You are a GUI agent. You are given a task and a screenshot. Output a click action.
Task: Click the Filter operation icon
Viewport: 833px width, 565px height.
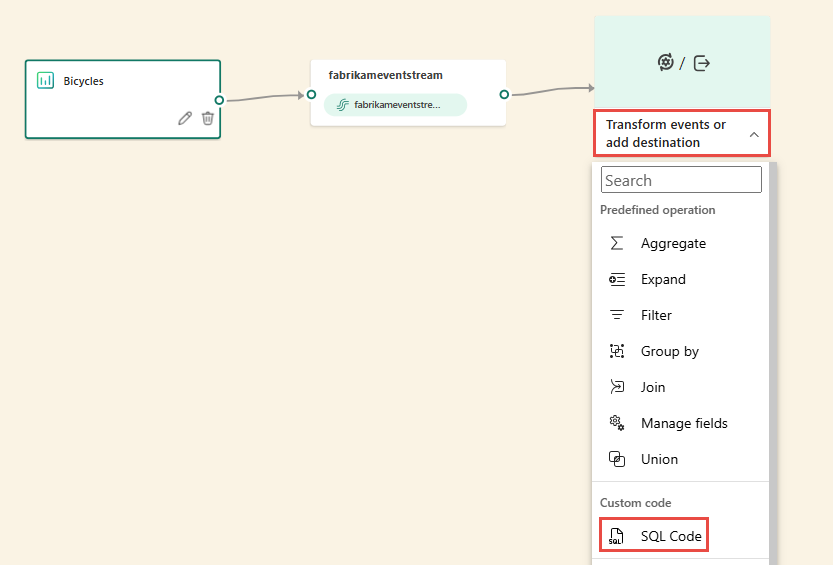(617, 315)
